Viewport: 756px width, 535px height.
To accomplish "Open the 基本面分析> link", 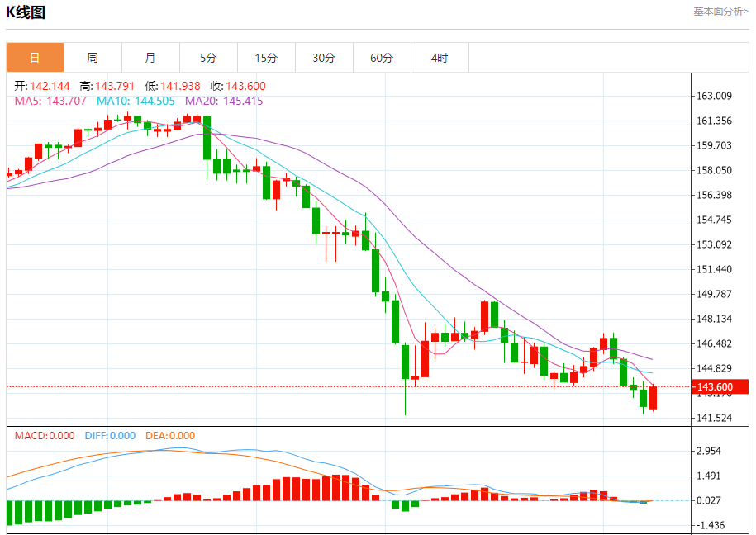I will [x=720, y=11].
